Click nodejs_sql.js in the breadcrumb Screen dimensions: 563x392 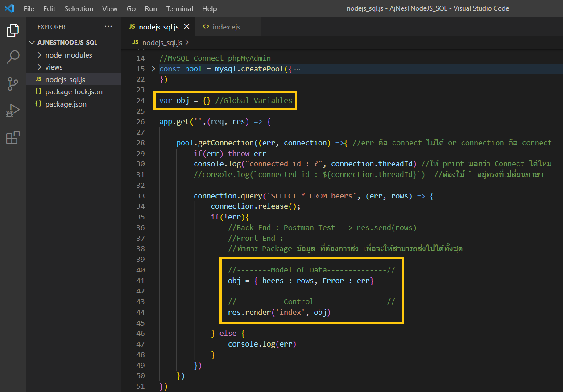coord(162,42)
